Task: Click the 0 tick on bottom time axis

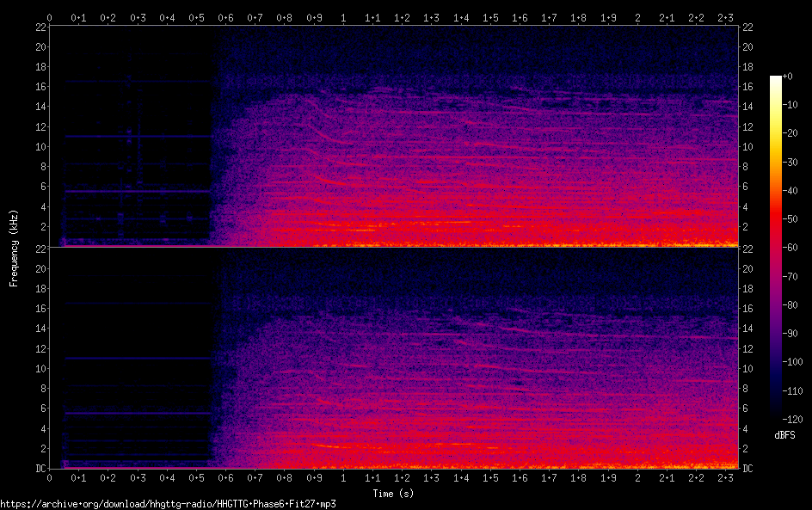Action: pos(50,477)
